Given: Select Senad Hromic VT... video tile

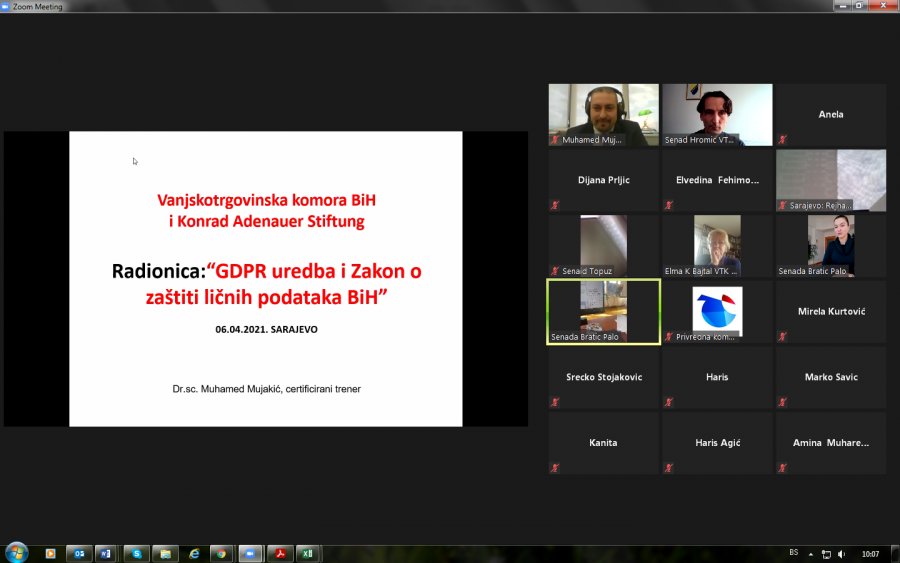Looking at the screenshot, I should (x=717, y=115).
